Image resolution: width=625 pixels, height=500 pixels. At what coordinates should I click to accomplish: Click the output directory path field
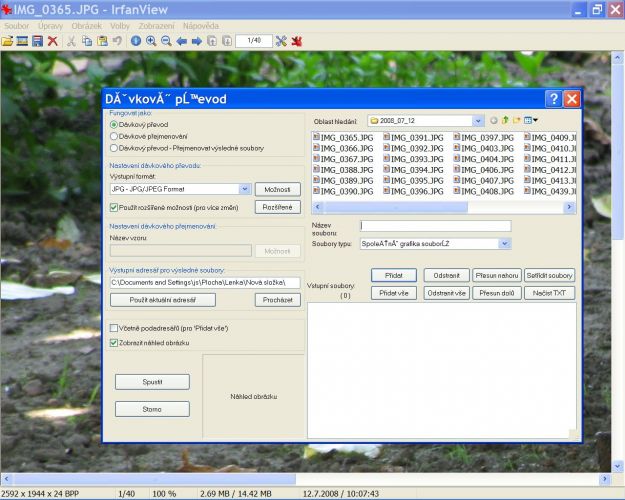[205, 283]
